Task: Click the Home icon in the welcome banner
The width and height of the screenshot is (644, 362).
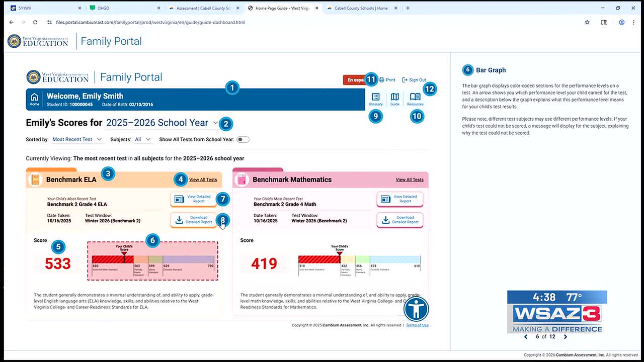Action: tap(34, 98)
